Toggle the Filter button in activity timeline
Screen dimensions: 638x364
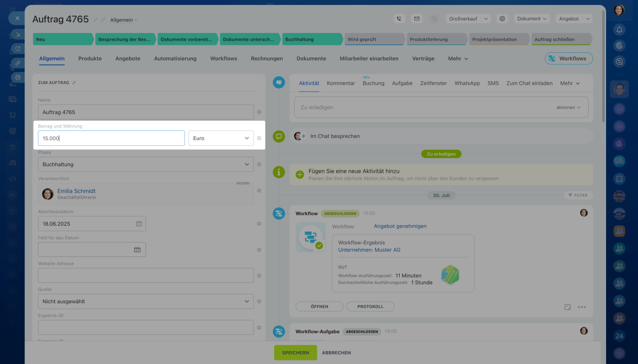coord(578,195)
